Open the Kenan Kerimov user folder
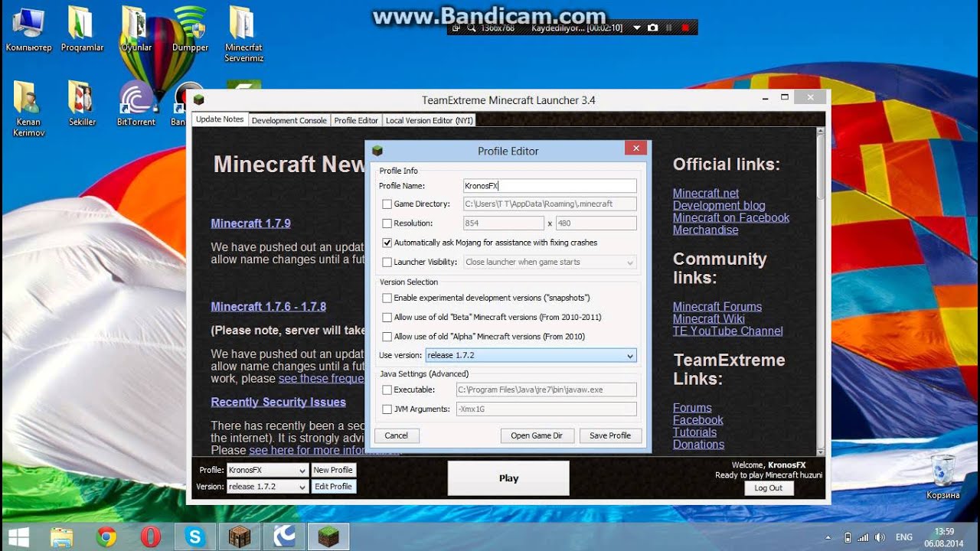This screenshot has width=980, height=551. point(28,109)
